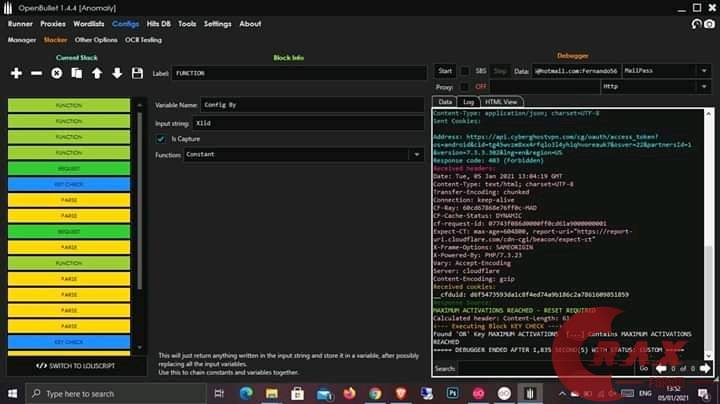Switch to the Manager tab
The height and width of the screenshot is (404, 720).
(22, 40)
